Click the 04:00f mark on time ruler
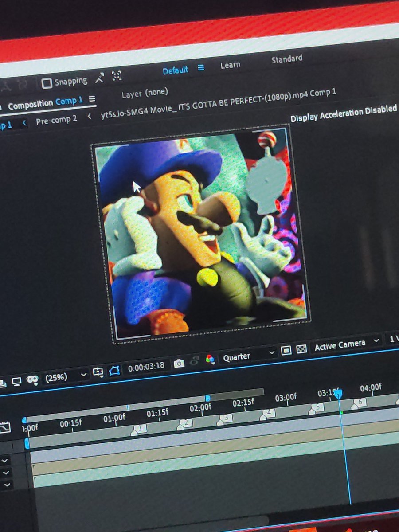This screenshot has width=399, height=532. pos(371,388)
